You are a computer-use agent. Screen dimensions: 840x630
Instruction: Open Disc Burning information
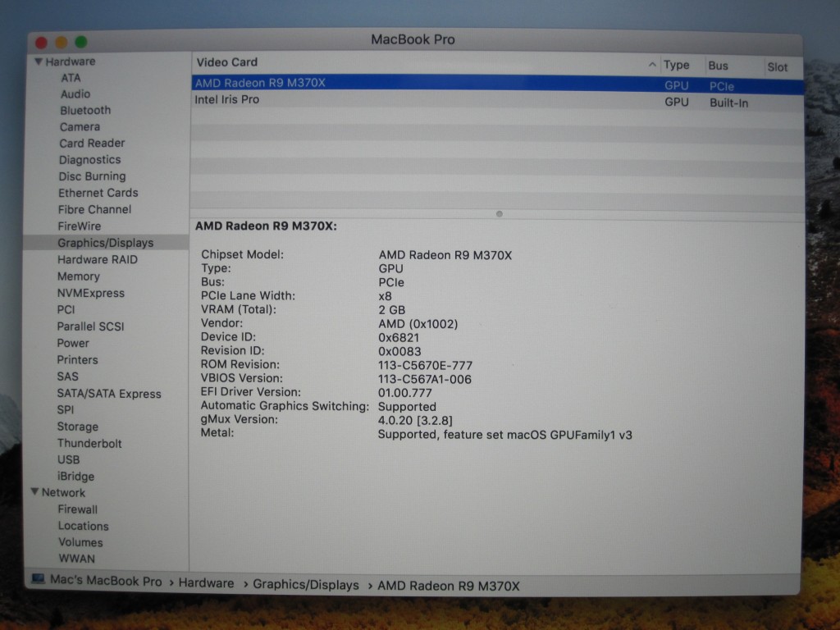pos(92,176)
